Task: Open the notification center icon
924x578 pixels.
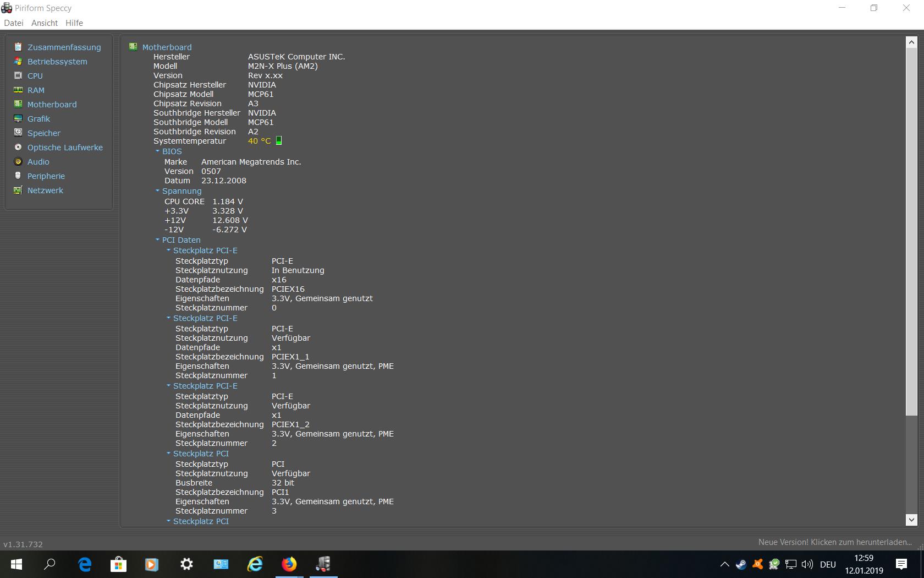Action: 901,564
